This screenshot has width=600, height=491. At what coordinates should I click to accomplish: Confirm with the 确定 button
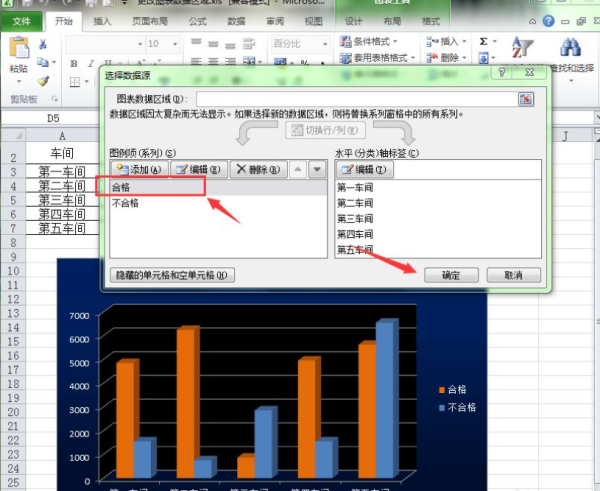tap(451, 275)
